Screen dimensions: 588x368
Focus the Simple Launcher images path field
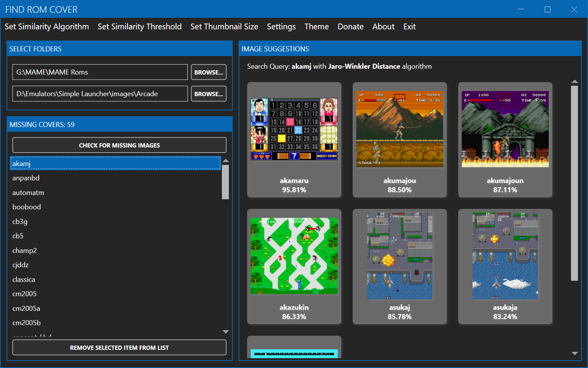point(100,94)
